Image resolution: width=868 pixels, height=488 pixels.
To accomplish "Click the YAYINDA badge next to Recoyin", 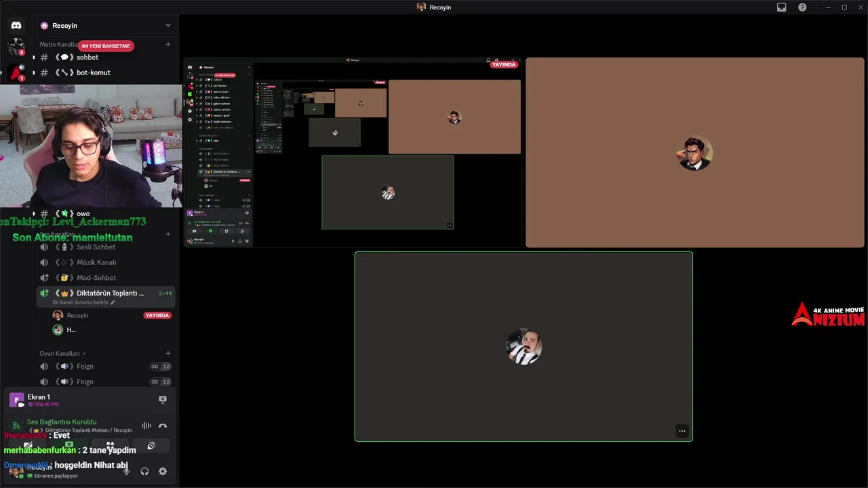I will (157, 315).
